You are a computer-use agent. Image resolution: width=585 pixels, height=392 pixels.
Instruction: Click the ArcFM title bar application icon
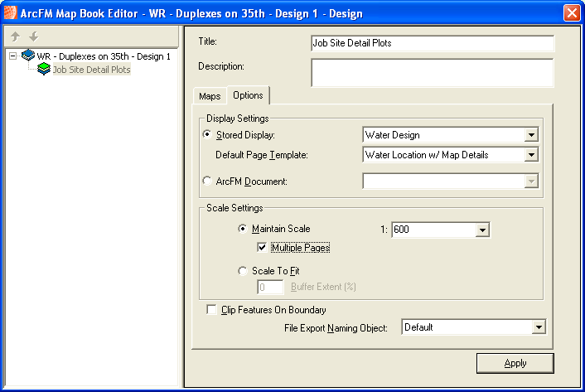click(11, 12)
